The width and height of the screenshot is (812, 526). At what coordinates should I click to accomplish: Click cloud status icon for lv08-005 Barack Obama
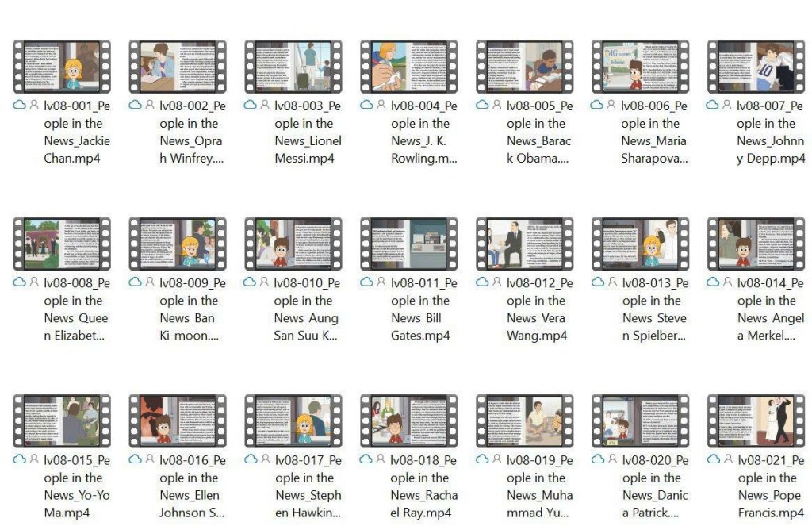coord(481,105)
